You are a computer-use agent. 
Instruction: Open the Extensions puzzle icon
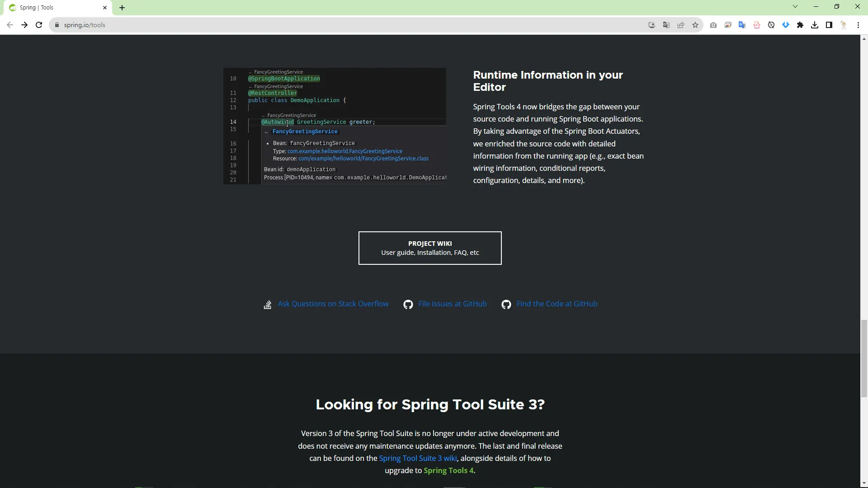point(800,25)
